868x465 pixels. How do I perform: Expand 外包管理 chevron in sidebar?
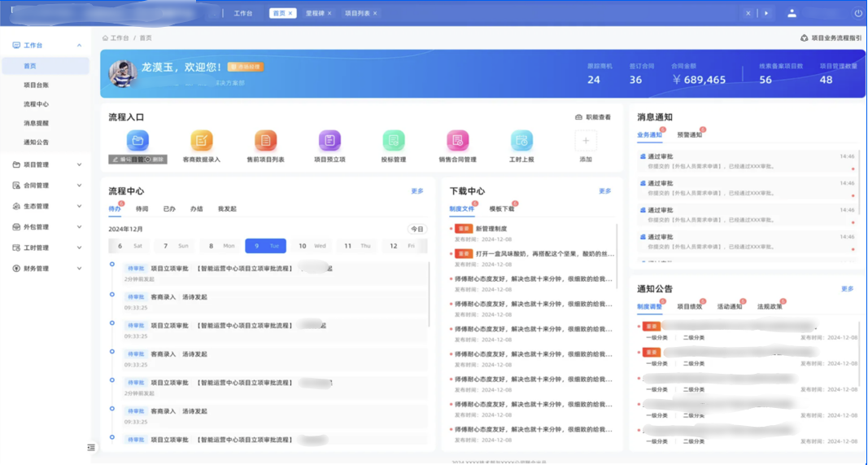[x=79, y=226]
